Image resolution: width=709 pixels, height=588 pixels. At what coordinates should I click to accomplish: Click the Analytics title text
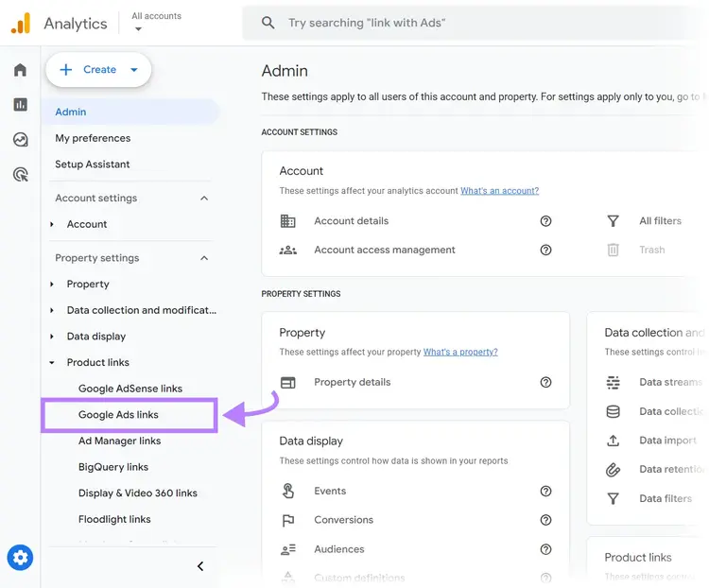[76, 24]
